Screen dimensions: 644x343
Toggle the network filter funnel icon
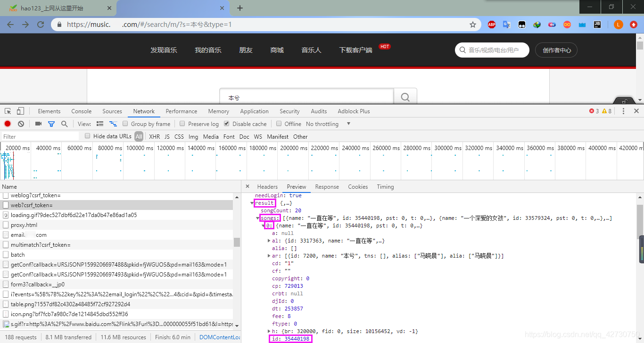(x=51, y=124)
